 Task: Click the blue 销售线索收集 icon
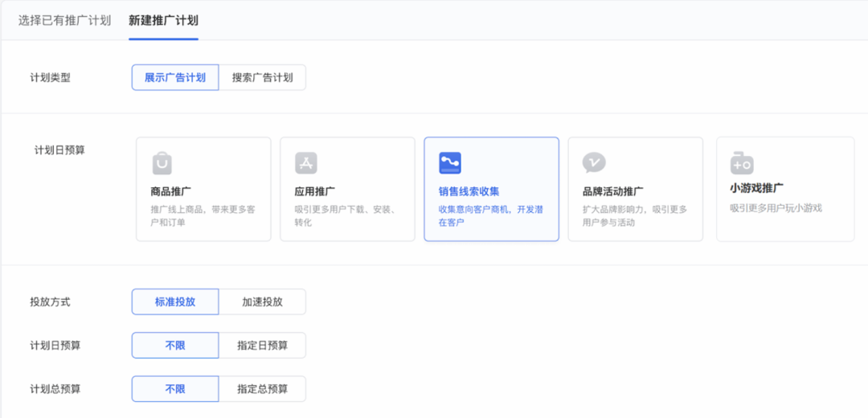tap(450, 163)
